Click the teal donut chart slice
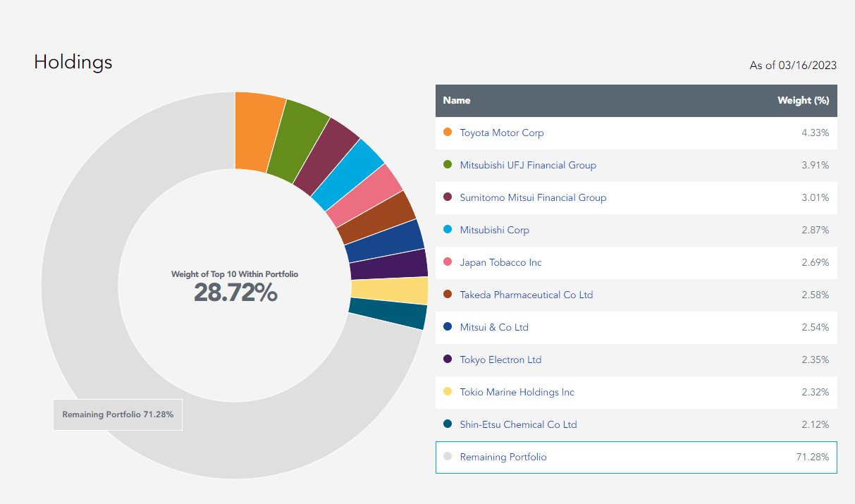 coord(387,314)
